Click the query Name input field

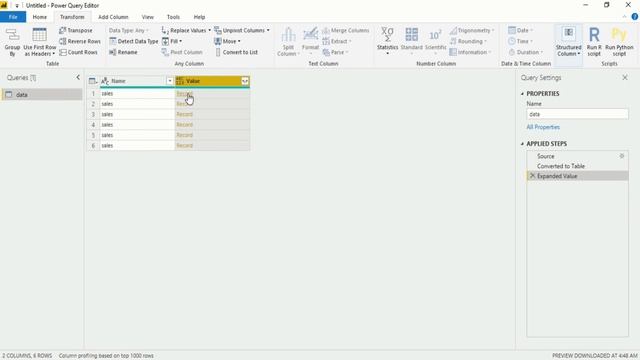point(577,114)
